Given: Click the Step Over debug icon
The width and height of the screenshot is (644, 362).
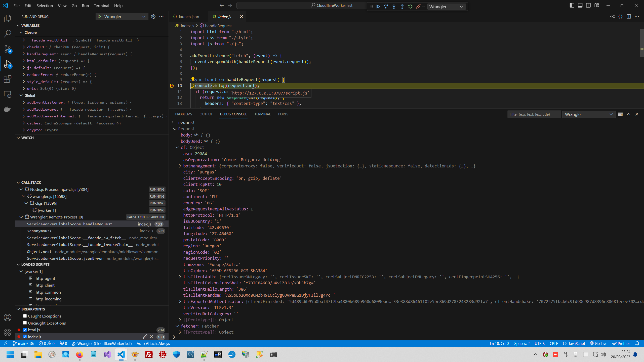Looking at the screenshot, I should pos(386,7).
